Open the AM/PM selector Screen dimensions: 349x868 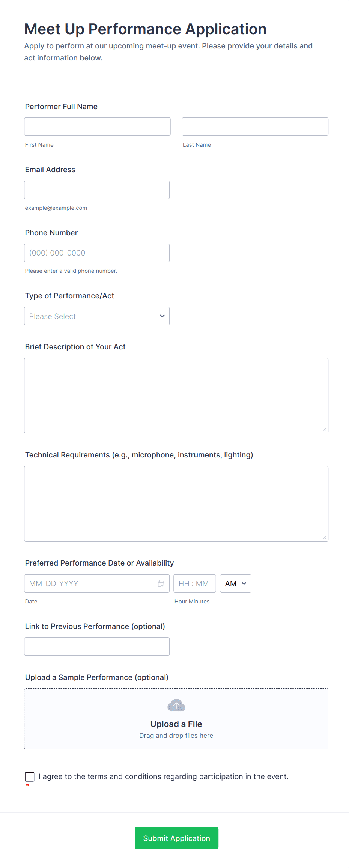click(235, 584)
